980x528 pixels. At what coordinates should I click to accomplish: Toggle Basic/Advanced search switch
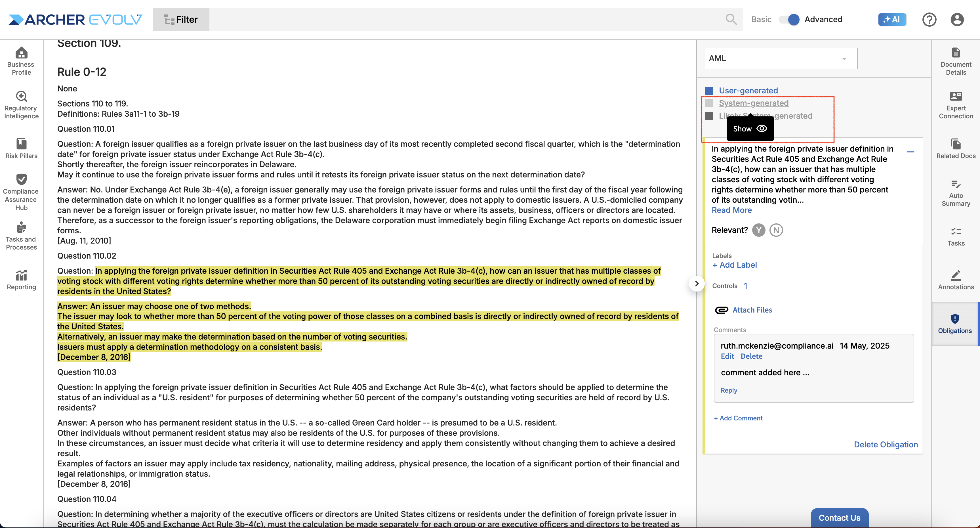pos(789,19)
